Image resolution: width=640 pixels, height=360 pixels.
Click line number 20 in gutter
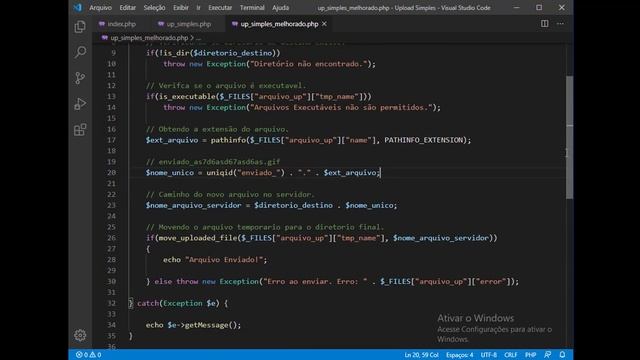111,173
